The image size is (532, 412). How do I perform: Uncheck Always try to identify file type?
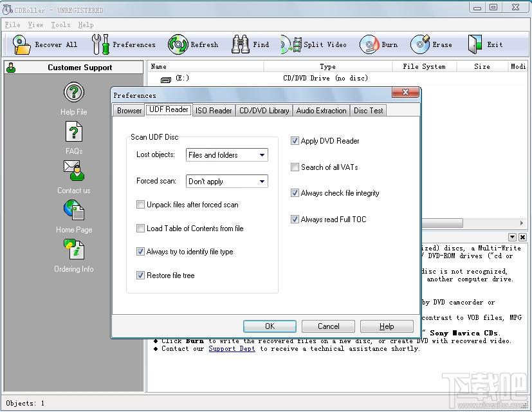[x=140, y=251]
